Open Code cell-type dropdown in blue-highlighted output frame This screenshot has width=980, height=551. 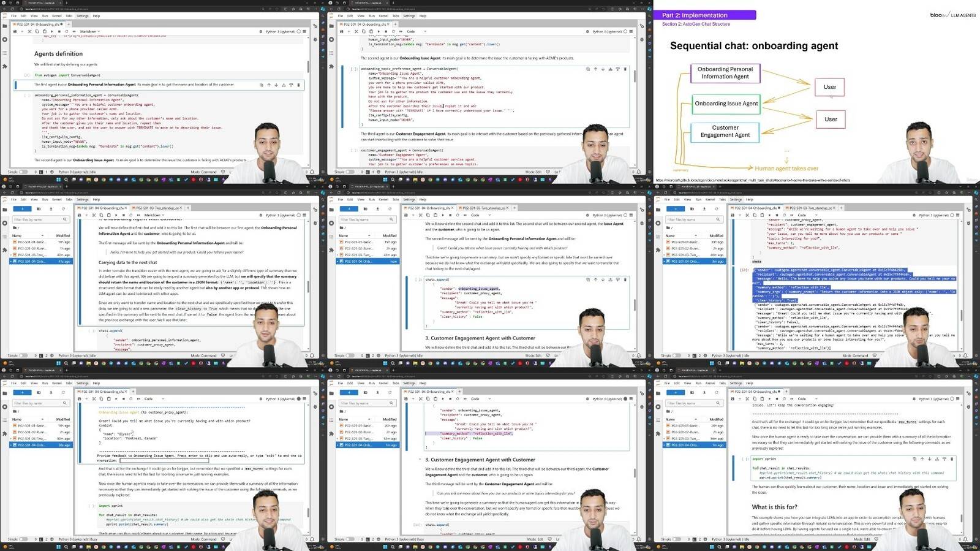tap(807, 215)
